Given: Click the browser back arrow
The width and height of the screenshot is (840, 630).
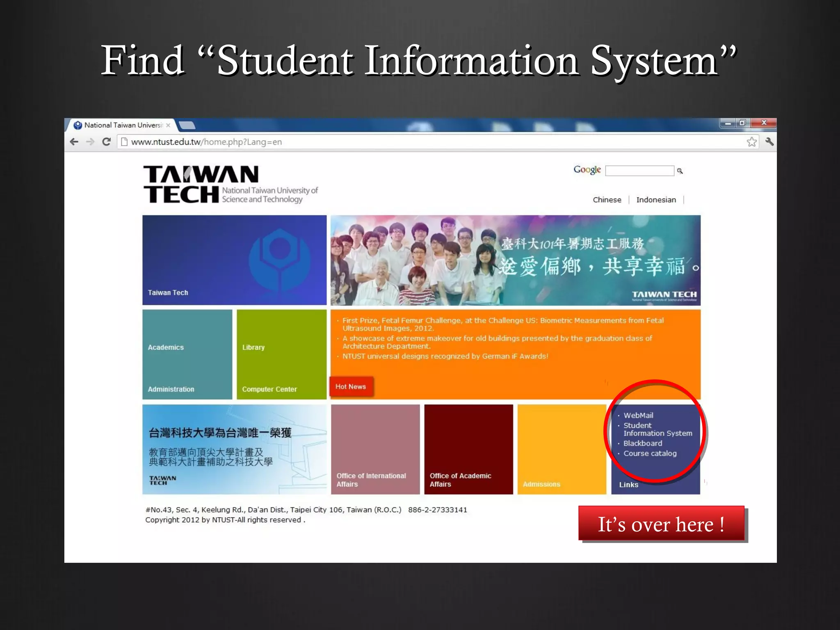Looking at the screenshot, I should click(x=74, y=142).
